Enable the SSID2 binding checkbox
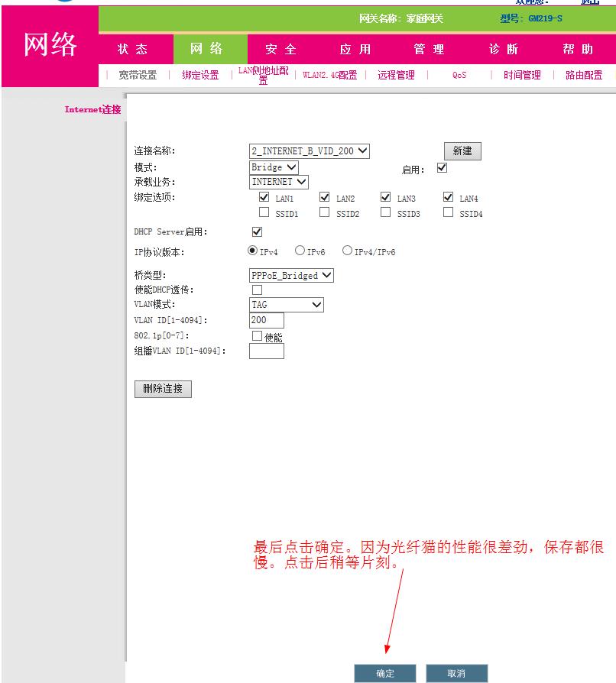The width and height of the screenshot is (616, 683). point(324,212)
